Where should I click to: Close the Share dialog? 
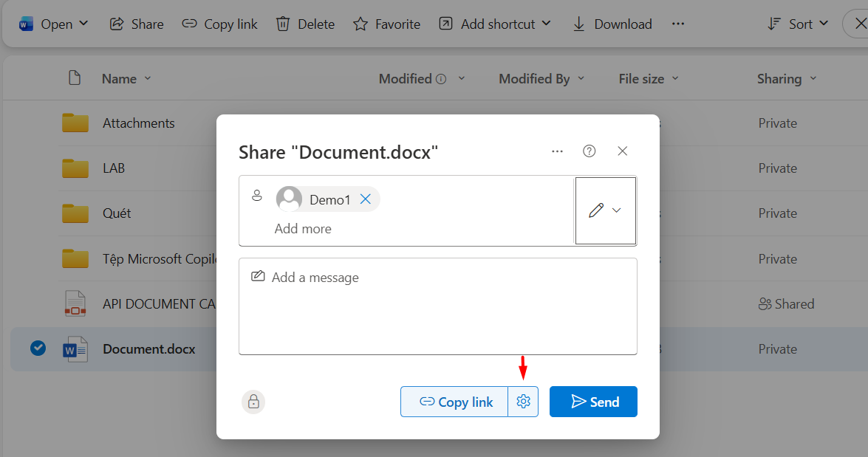point(622,151)
